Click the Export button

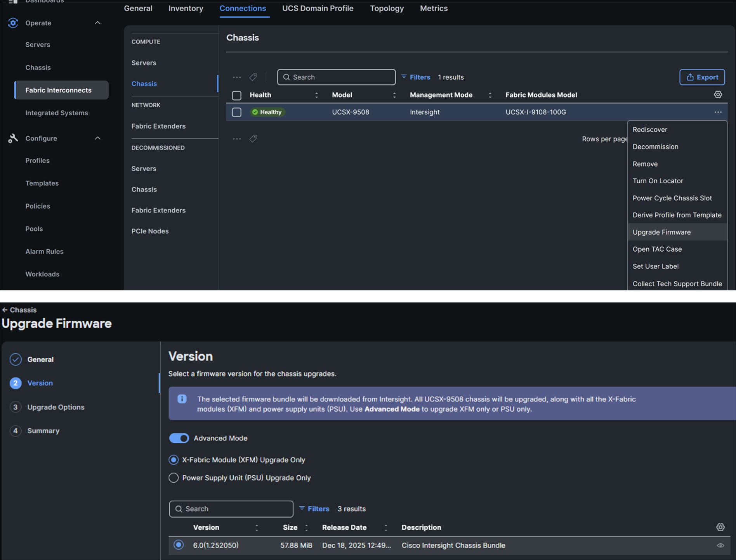(702, 77)
